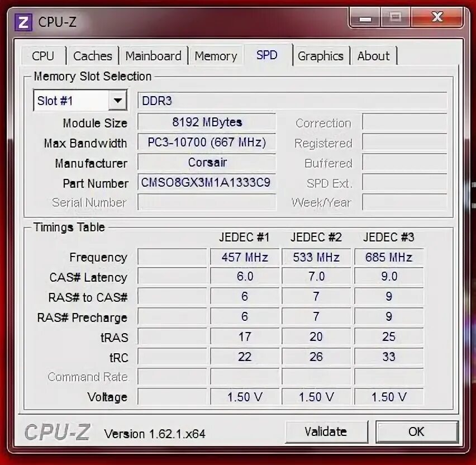Click tRAS value 17
The image size is (476, 465).
coord(245,336)
